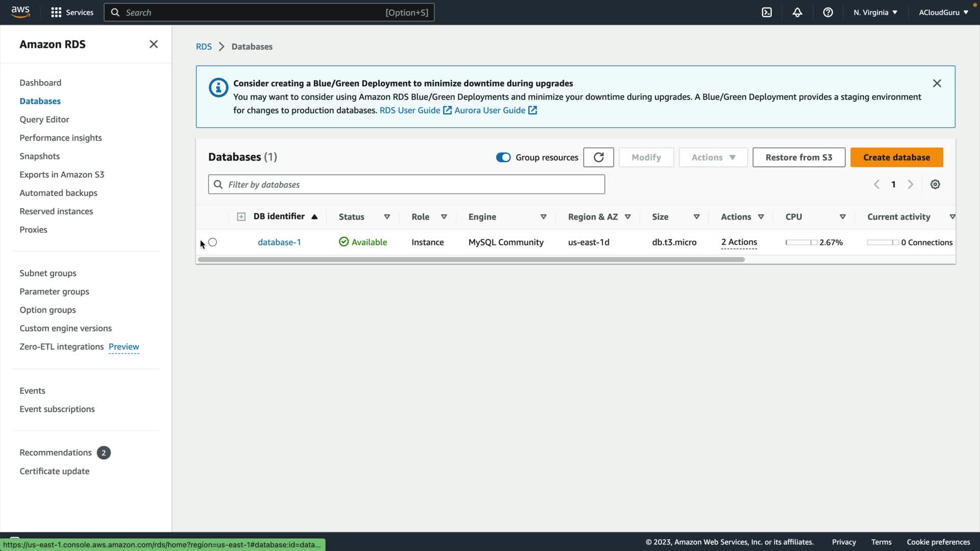
Task: Open table preferences gear icon
Action: pos(935,184)
